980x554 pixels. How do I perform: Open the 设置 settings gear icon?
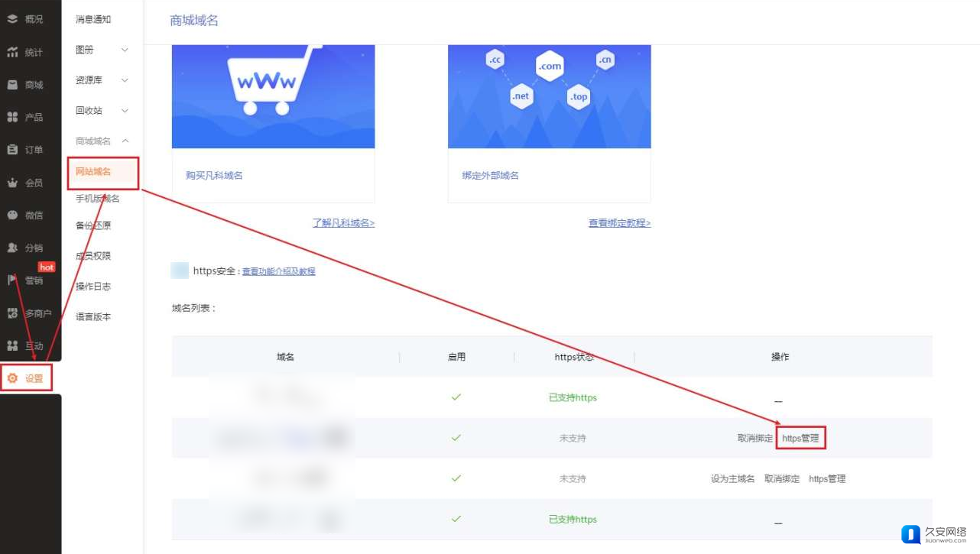click(x=12, y=378)
